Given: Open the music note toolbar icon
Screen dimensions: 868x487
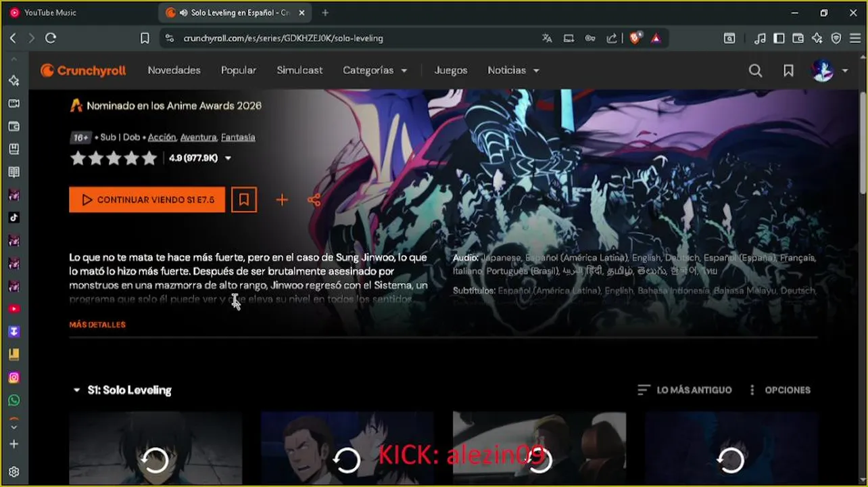Looking at the screenshot, I should (x=761, y=39).
